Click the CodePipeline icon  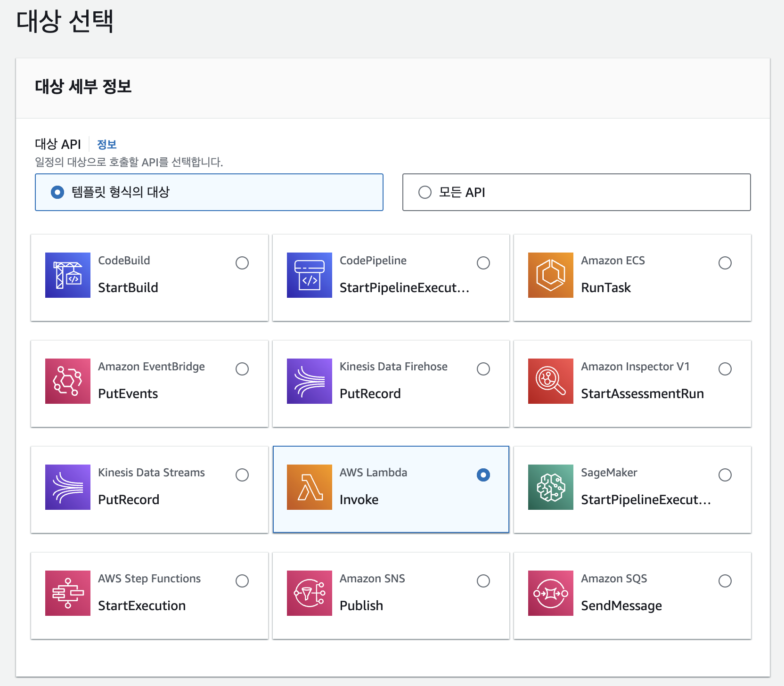(x=310, y=275)
